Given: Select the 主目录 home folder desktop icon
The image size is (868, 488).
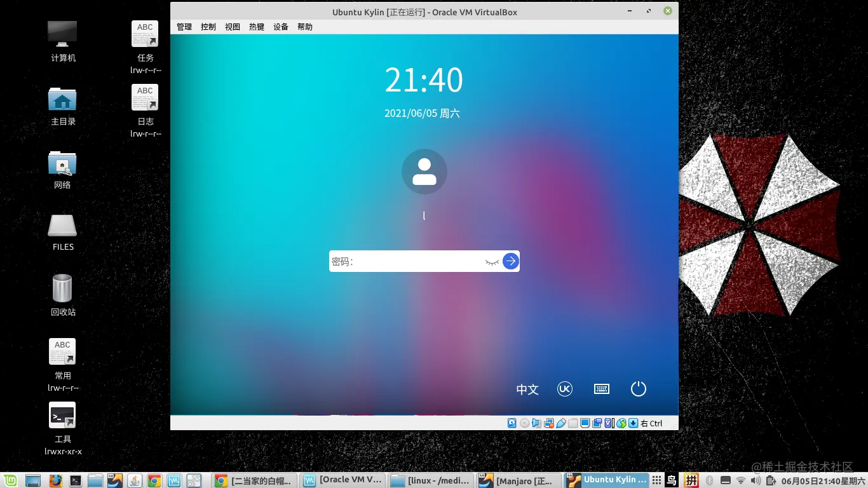Looking at the screenshot, I should (x=63, y=105).
